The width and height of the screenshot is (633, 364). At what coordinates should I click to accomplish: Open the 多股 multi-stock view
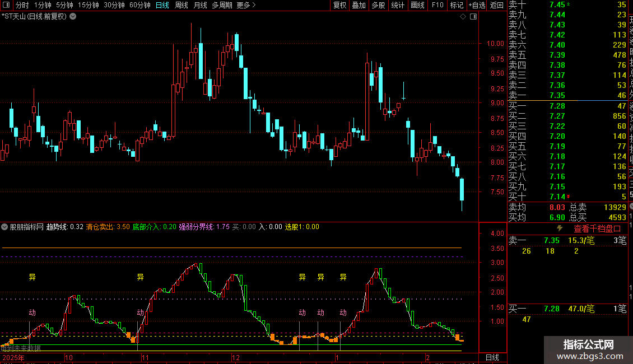pos(378,5)
